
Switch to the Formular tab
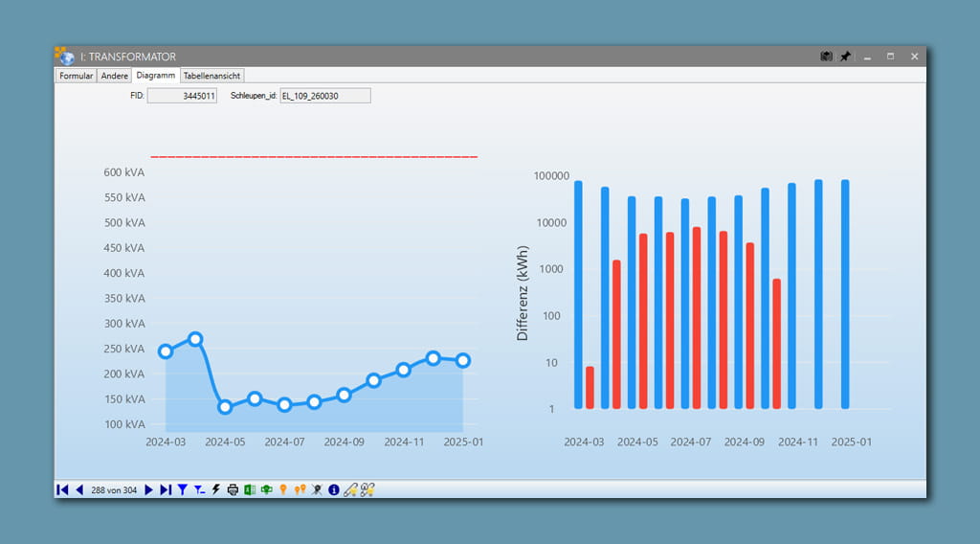(x=76, y=76)
